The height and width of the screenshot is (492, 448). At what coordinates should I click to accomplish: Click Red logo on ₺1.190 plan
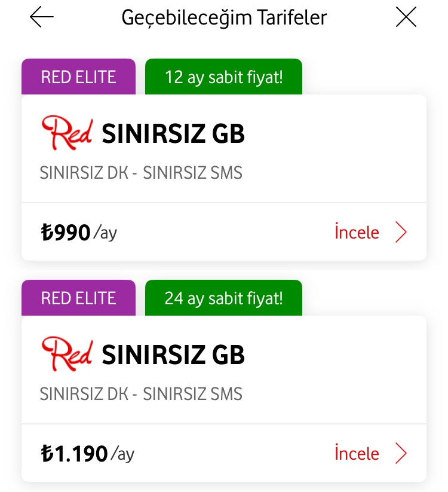pyautogui.click(x=66, y=355)
